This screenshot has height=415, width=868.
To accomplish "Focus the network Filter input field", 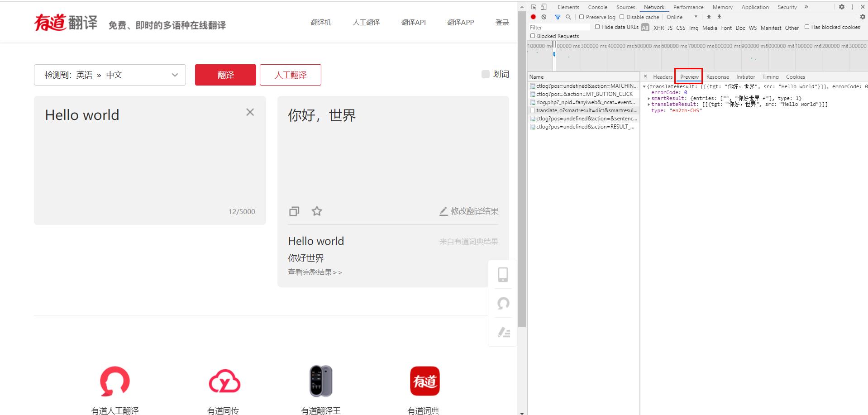I will pos(560,27).
